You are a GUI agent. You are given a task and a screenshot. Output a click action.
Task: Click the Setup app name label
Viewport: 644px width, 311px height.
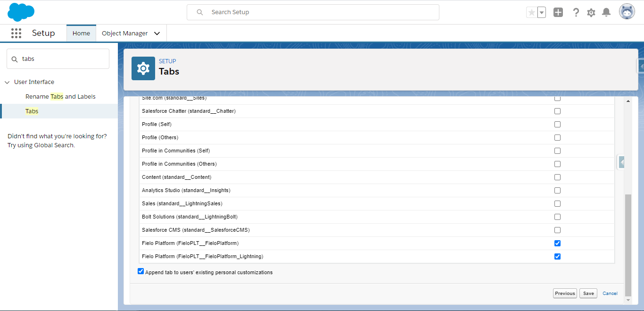pyautogui.click(x=43, y=33)
